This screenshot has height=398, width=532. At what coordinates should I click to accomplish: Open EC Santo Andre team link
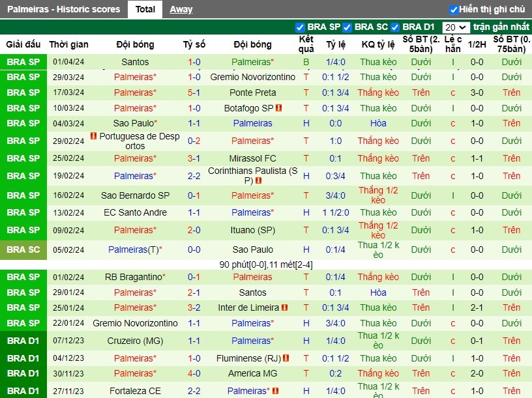[x=135, y=212]
